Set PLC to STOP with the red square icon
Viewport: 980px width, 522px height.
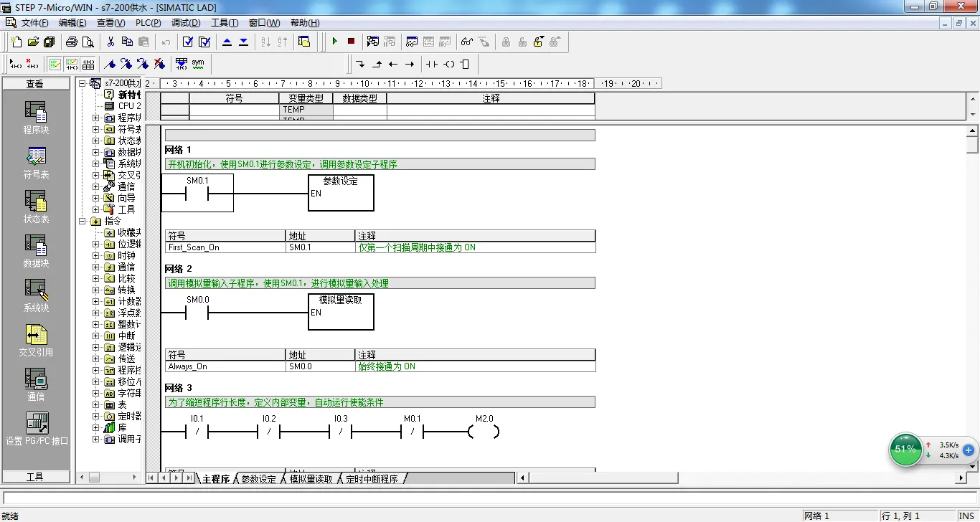[x=351, y=42]
